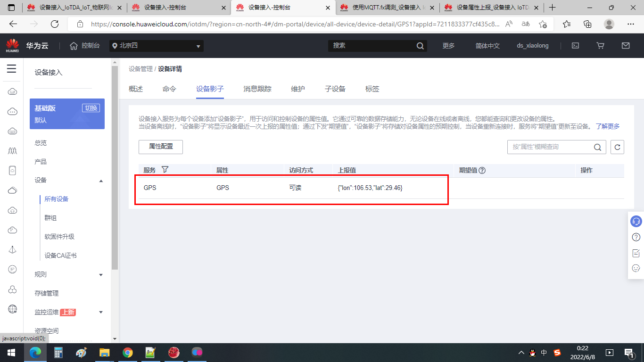Screen dimensions: 644x362
Task: Click the 属性配置 button
Action: (x=161, y=147)
